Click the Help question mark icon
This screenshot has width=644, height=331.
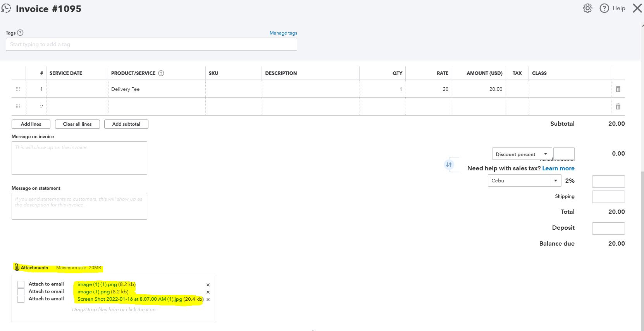[x=604, y=8]
